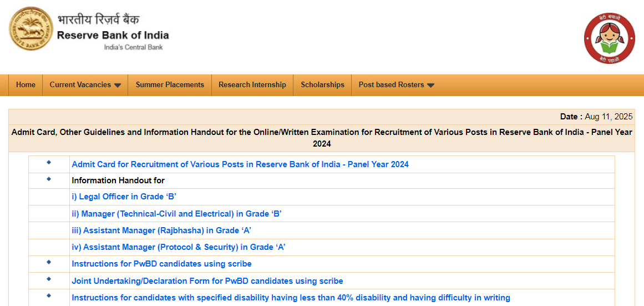Open Legal Officer in Grade 'B' handout
Viewport: 644px width, 306px height.
[x=124, y=197]
